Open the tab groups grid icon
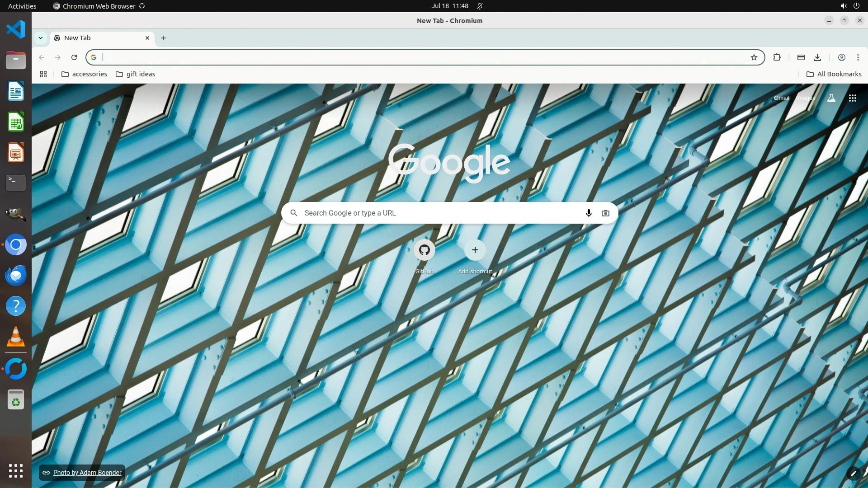 point(43,74)
